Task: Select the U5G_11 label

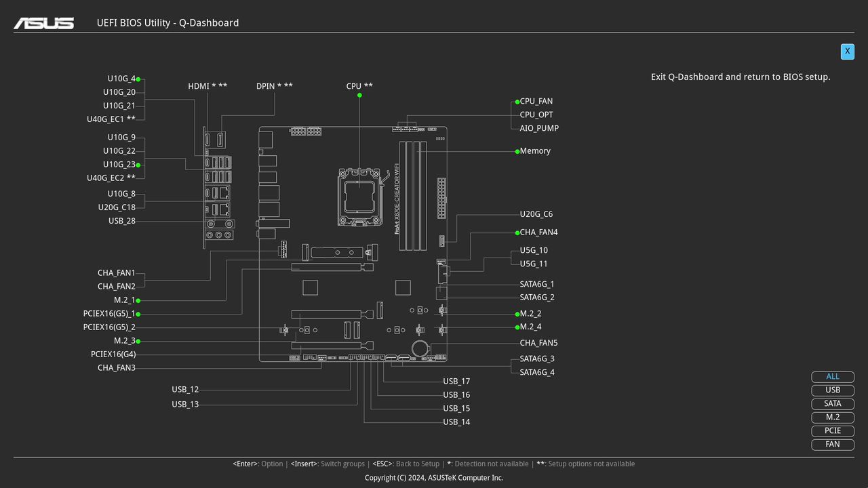Action: click(534, 264)
